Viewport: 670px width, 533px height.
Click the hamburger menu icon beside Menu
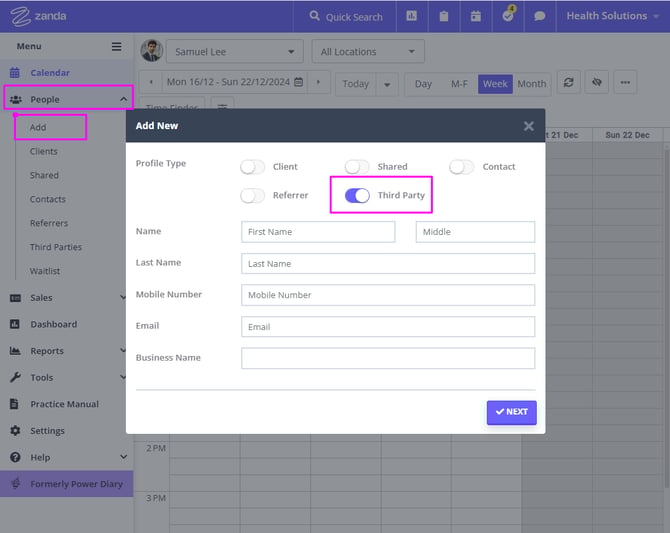[x=116, y=47]
